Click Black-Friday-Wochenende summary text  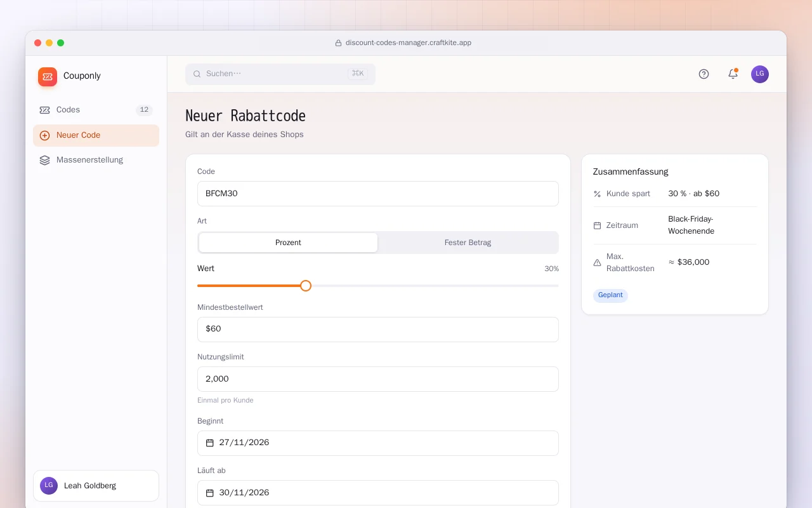tap(691, 225)
